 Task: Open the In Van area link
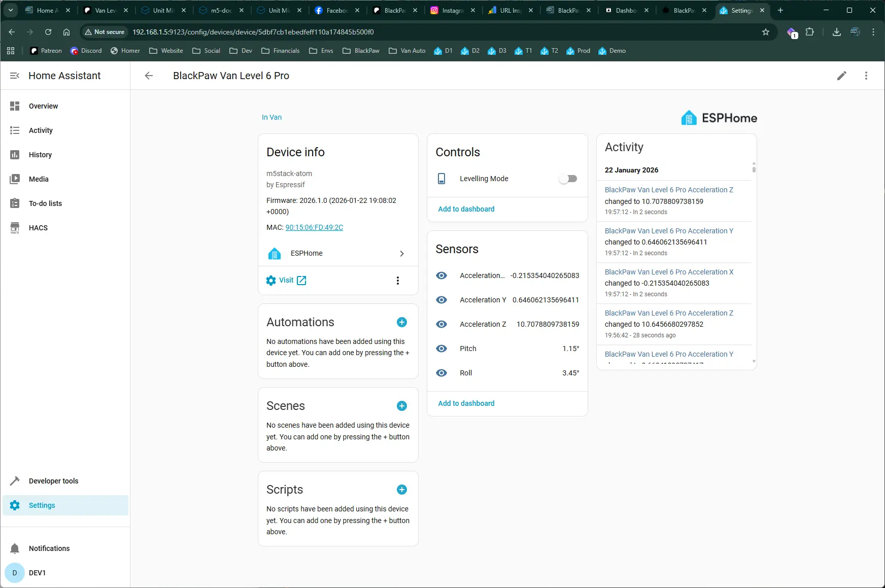pyautogui.click(x=271, y=117)
